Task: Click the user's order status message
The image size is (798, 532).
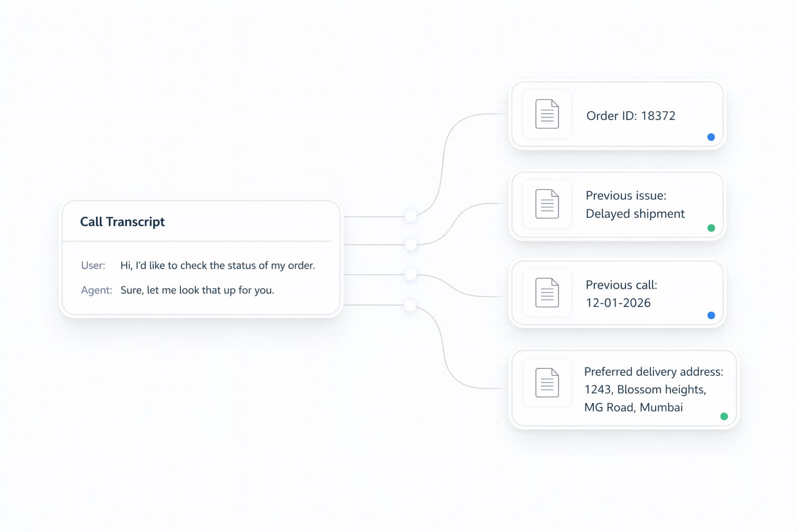Action: tap(218, 265)
